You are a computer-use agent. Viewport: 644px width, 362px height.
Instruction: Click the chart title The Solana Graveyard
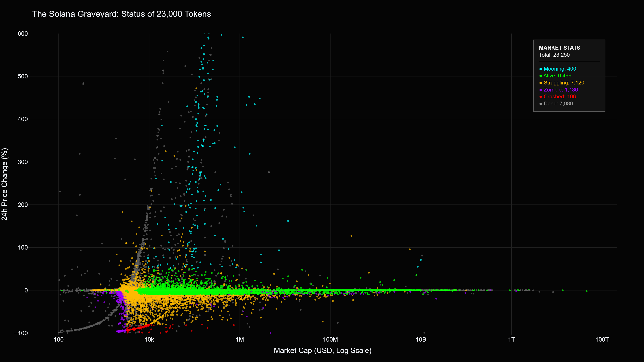click(122, 14)
